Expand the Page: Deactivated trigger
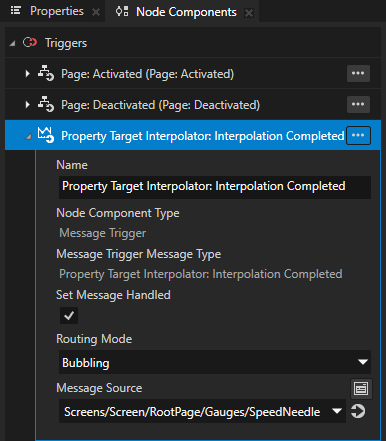Image resolution: width=386 pixels, height=441 pixels. point(28,105)
